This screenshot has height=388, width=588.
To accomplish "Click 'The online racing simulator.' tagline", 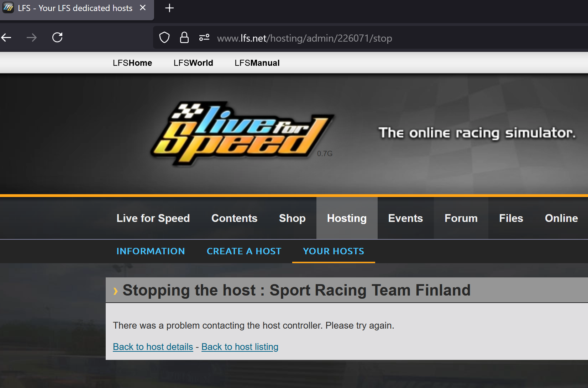I will pos(477,133).
